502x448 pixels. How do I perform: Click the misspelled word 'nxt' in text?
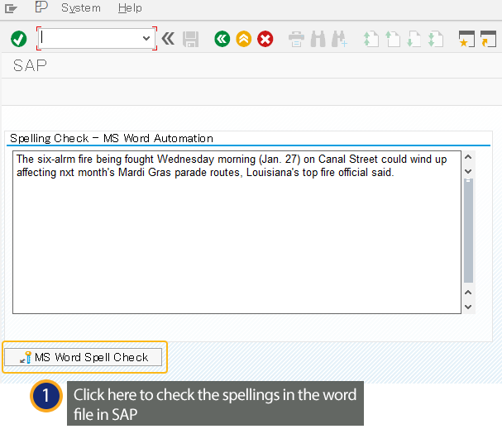coord(67,172)
